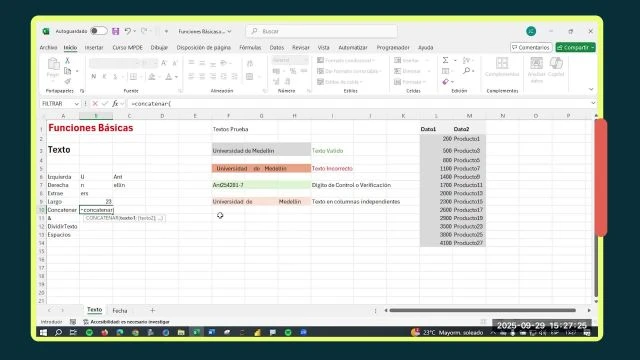Click the add new sheet plus icon

[152, 310]
